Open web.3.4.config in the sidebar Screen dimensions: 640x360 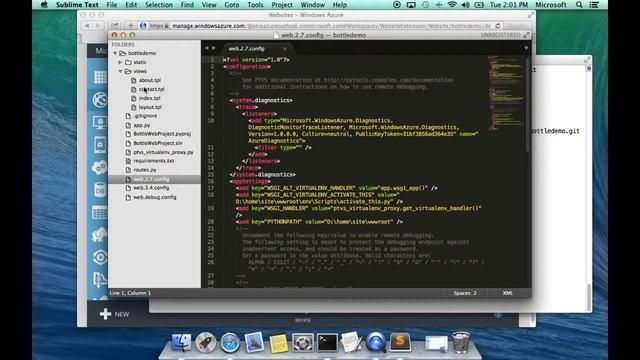point(151,188)
